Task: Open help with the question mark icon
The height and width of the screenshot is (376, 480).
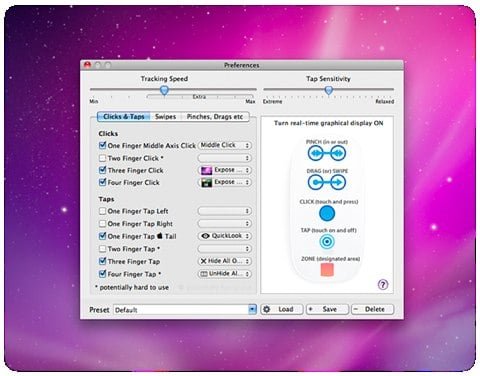Action: click(x=383, y=285)
